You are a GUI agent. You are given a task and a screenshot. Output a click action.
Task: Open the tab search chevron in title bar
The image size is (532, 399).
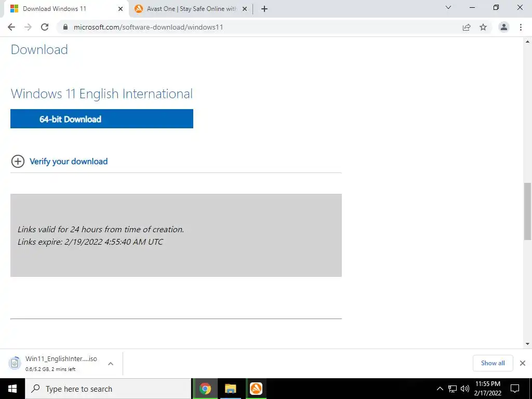(448, 7)
